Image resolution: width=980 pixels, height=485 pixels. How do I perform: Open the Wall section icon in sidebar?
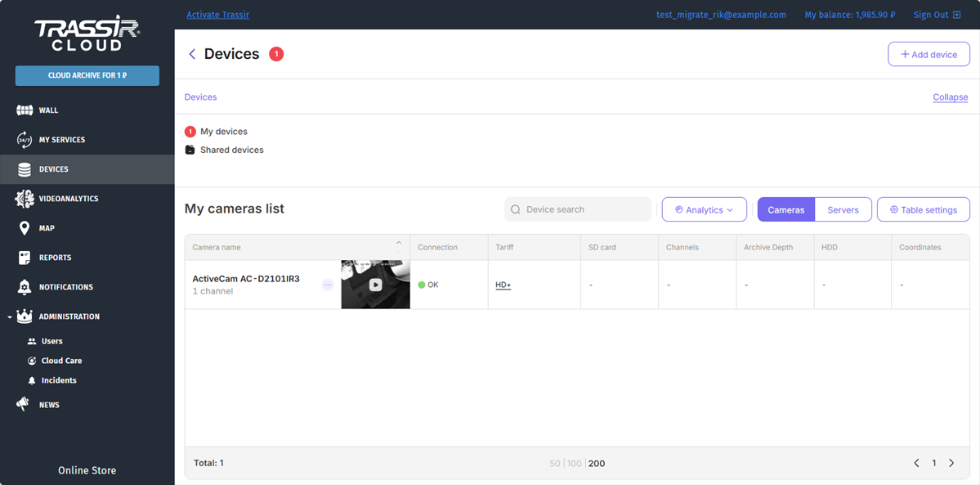[25, 110]
